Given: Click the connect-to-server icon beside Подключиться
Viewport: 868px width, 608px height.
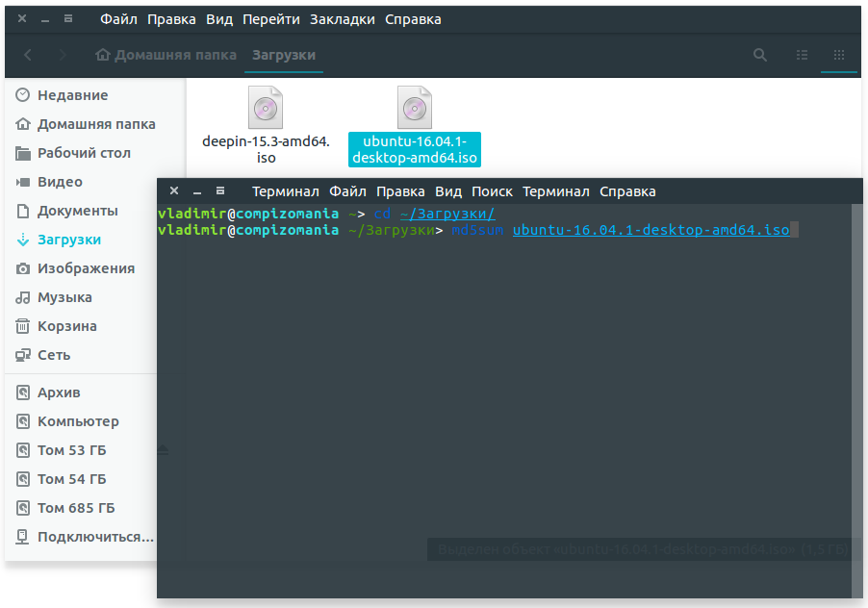Looking at the screenshot, I should pyautogui.click(x=23, y=537).
